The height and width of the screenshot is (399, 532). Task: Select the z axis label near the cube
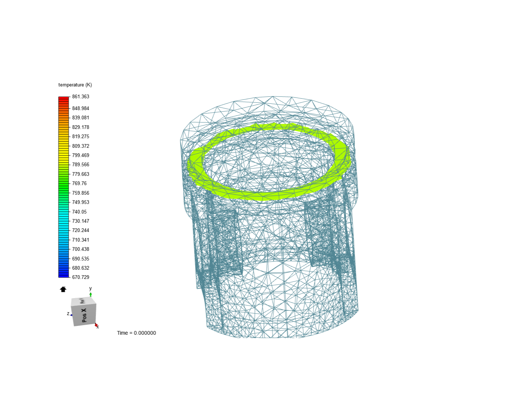68,313
